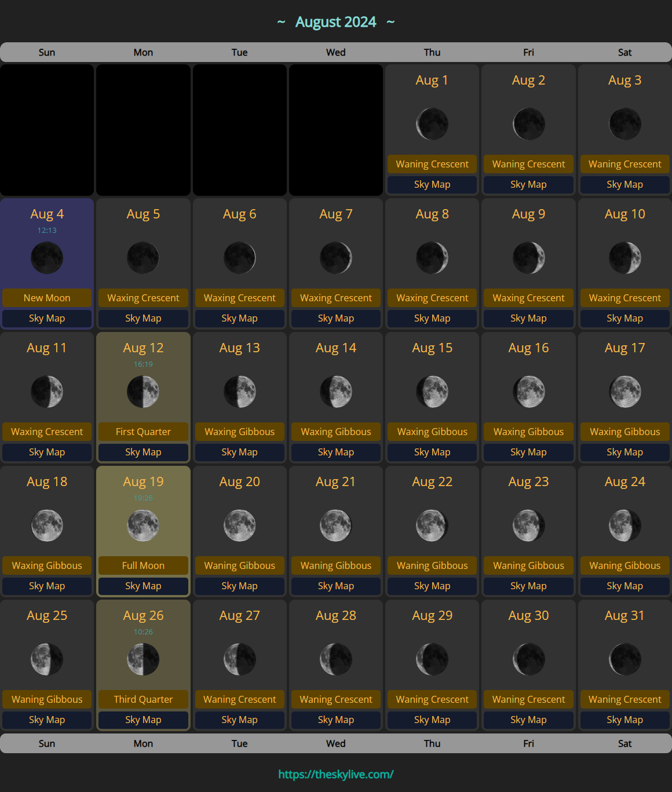Image resolution: width=672 pixels, height=792 pixels.
Task: Select the Aug 12 First Quarter moon icon
Action: point(143,392)
